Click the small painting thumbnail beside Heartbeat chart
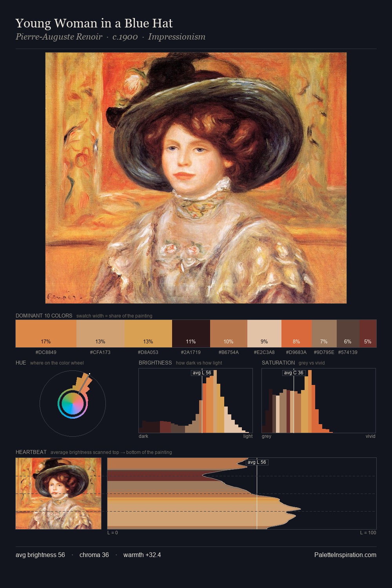The height and width of the screenshot is (588, 392). click(58, 494)
